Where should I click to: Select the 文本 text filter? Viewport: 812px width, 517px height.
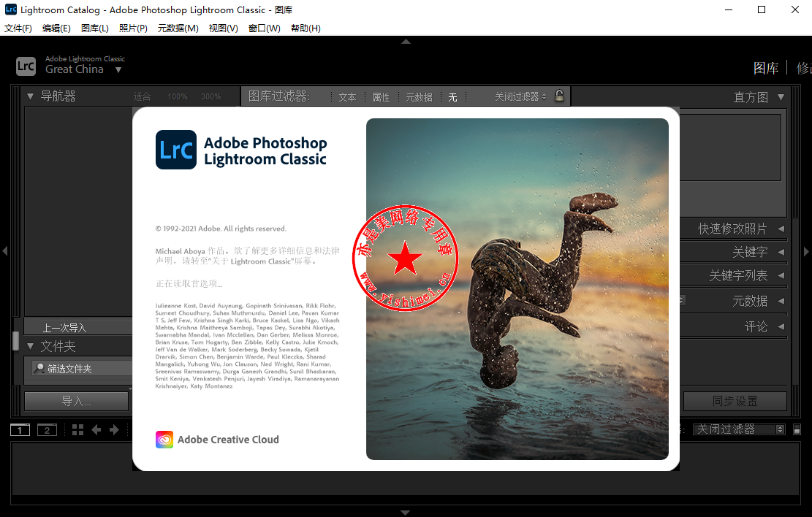click(x=347, y=97)
